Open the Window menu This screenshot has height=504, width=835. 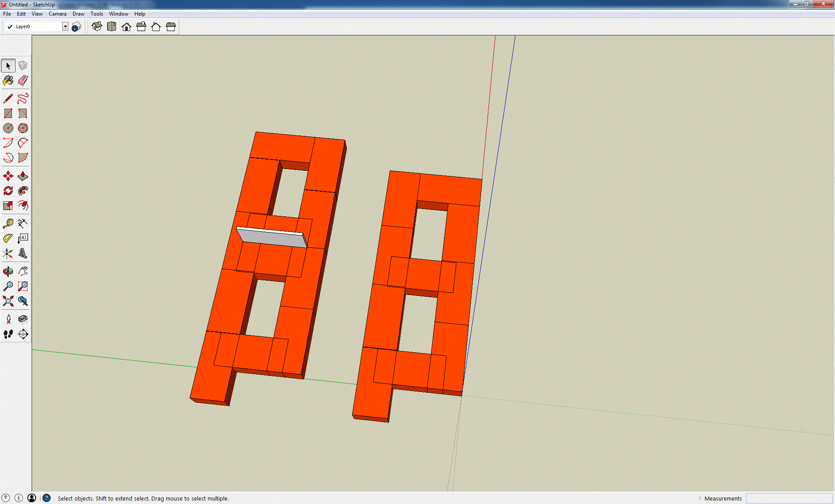click(118, 14)
